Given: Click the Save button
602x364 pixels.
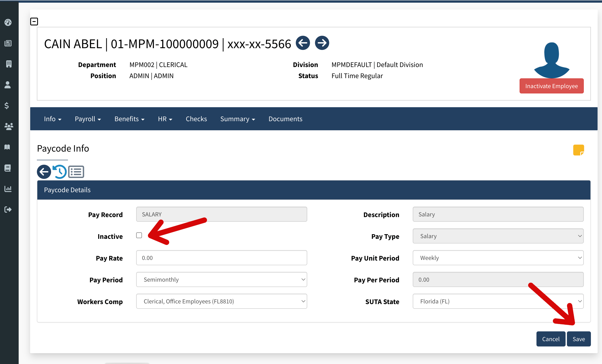Looking at the screenshot, I should 578,339.
